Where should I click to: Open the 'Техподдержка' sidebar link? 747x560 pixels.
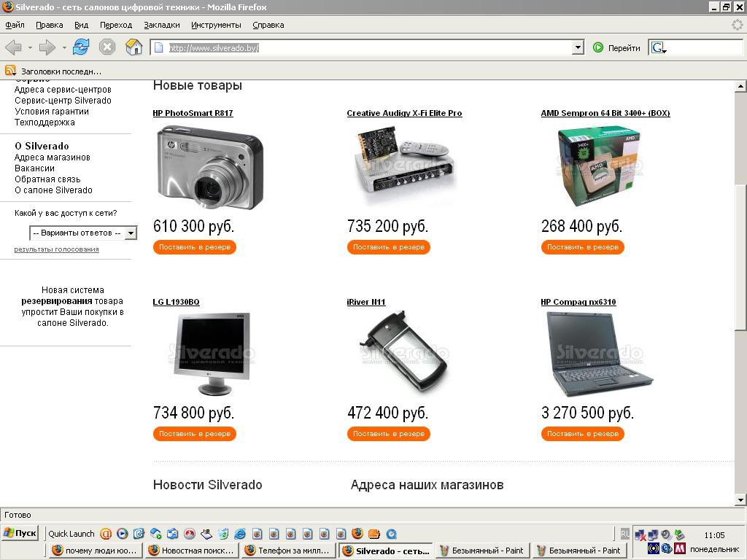point(44,122)
